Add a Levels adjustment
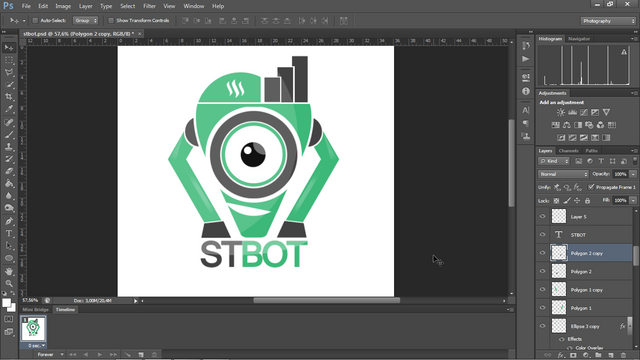 pos(572,112)
